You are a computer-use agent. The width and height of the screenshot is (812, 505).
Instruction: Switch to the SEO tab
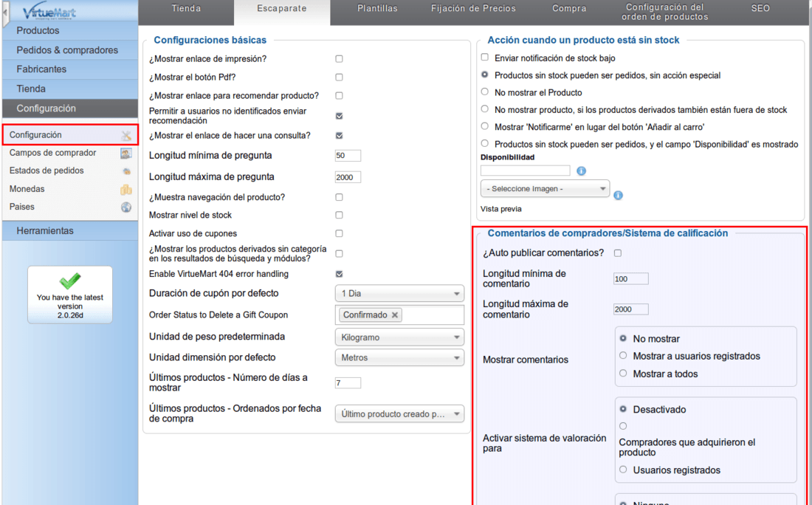pos(760,8)
